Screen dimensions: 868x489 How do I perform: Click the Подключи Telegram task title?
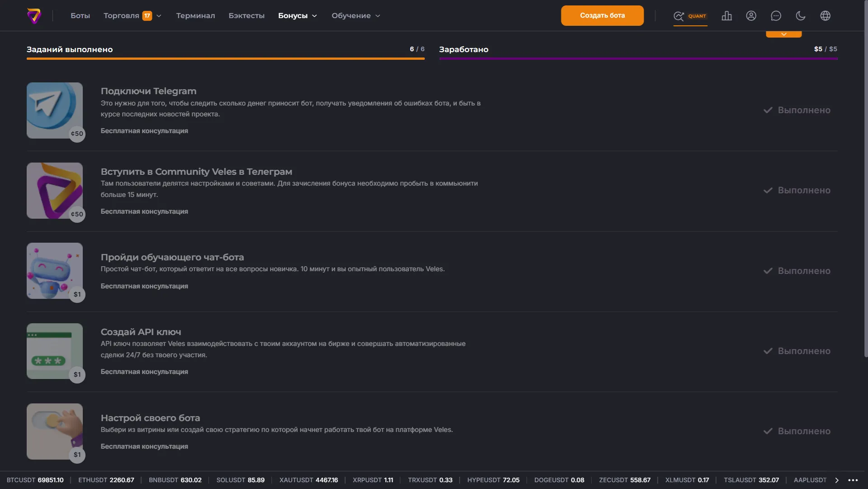point(148,91)
